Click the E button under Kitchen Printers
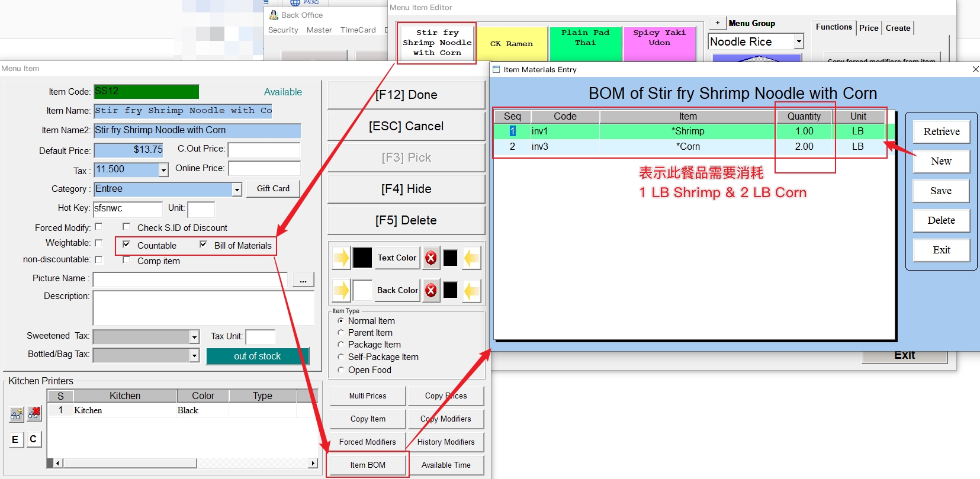The image size is (980, 479). [15, 439]
